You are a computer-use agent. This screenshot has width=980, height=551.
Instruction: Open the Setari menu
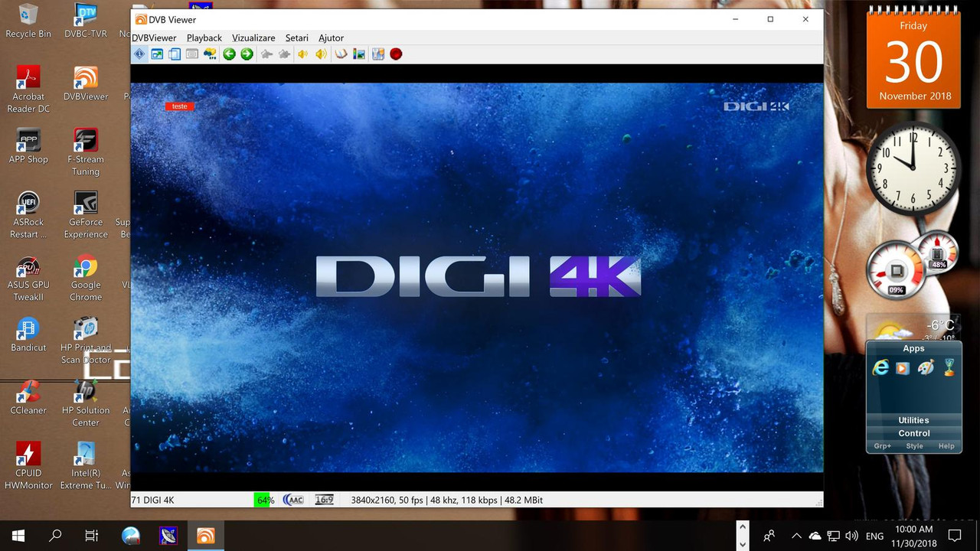click(x=296, y=37)
